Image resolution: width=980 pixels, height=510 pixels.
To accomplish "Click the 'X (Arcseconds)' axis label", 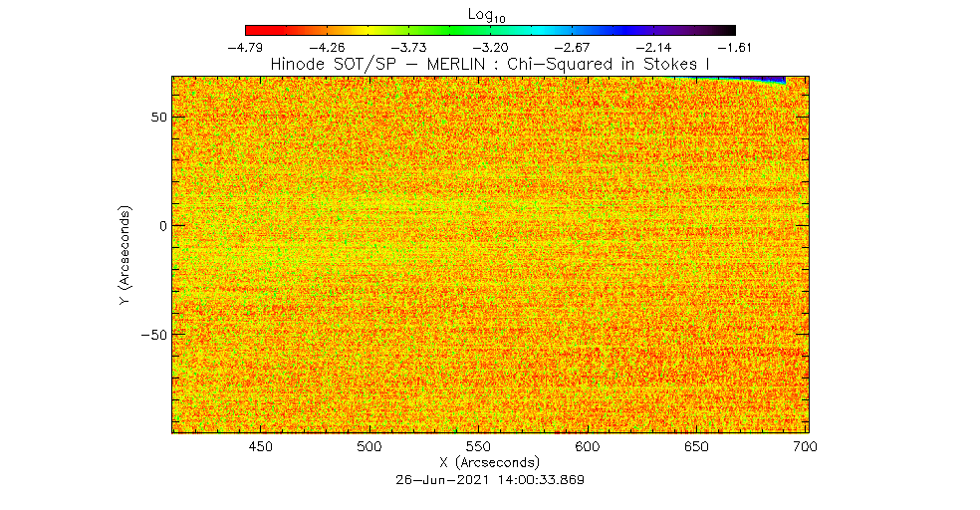I will [x=489, y=463].
